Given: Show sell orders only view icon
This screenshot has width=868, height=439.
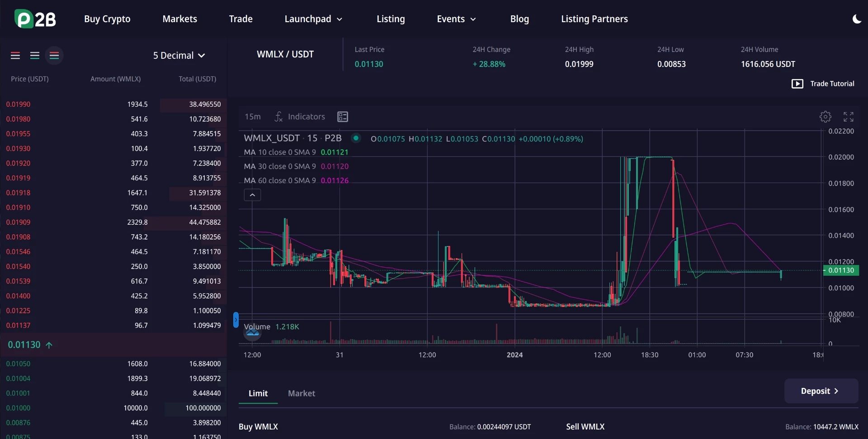Looking at the screenshot, I should pos(15,56).
